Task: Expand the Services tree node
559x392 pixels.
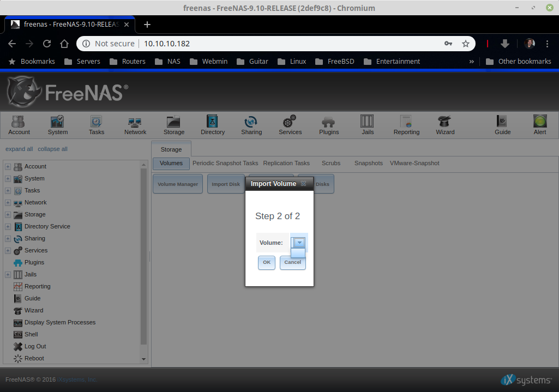Action: (8, 251)
